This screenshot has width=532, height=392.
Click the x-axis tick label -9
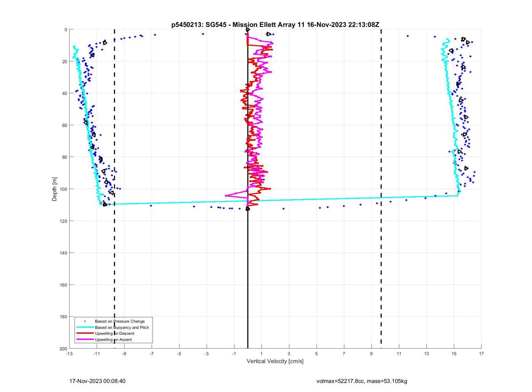point(124,353)
